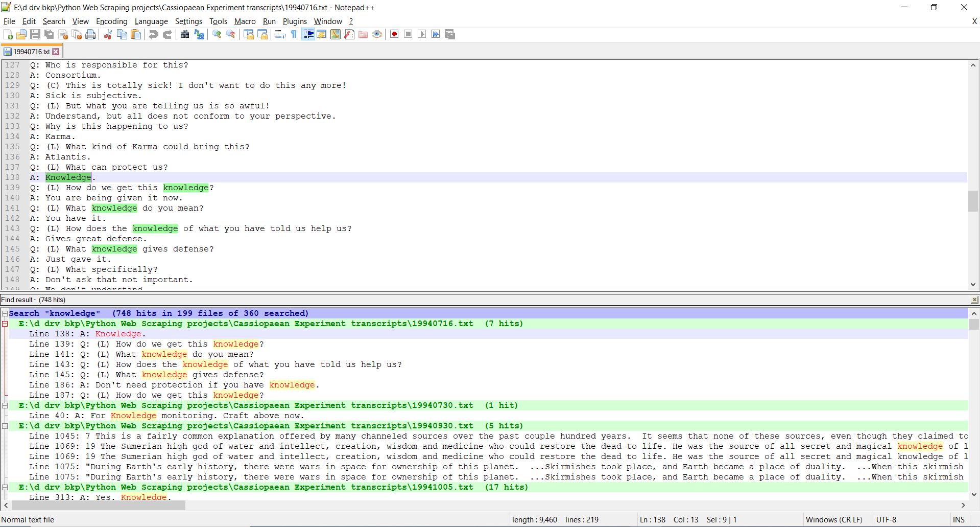Open the Plugins menu
980x527 pixels.
295,21
